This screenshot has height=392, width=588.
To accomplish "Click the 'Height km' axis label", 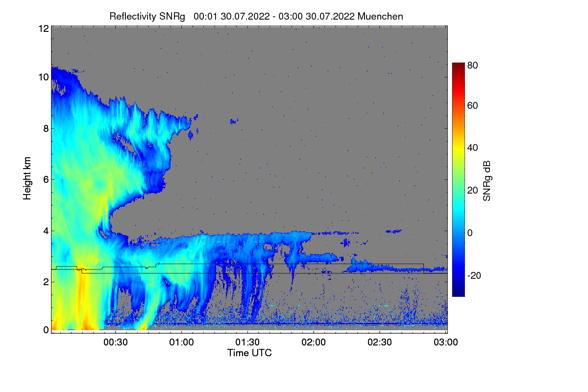I will 27,179.
